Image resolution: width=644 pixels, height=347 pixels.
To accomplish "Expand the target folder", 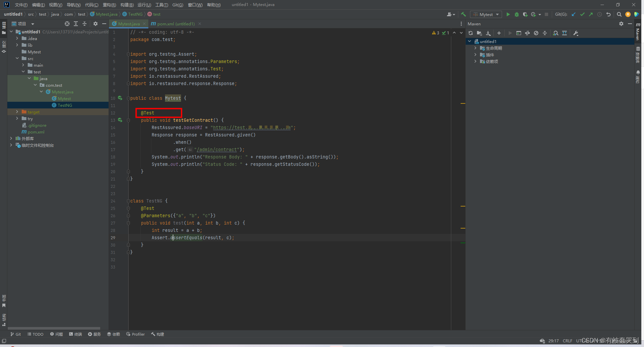I will pos(17,112).
